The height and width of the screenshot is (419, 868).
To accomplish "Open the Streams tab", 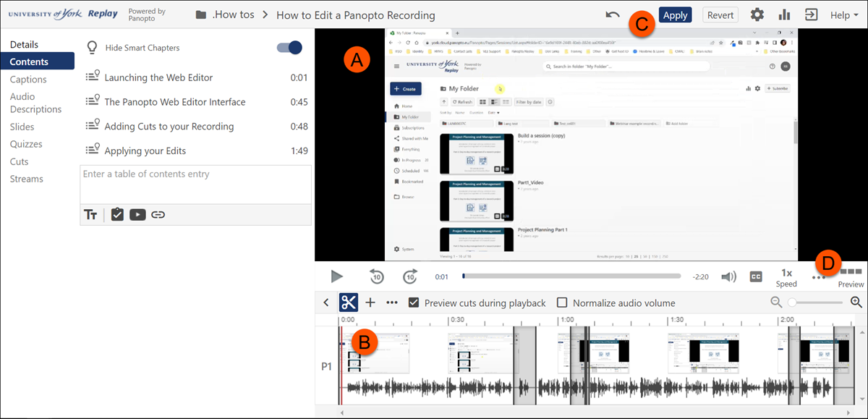I will tap(26, 179).
